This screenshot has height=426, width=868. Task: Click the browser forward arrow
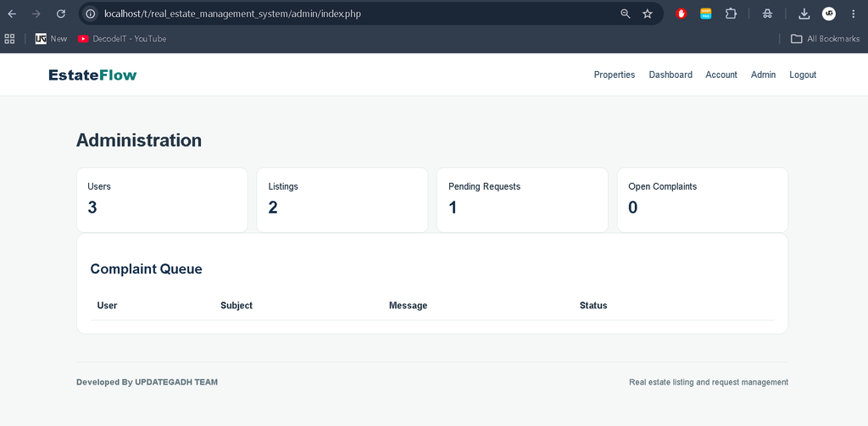pyautogui.click(x=36, y=14)
